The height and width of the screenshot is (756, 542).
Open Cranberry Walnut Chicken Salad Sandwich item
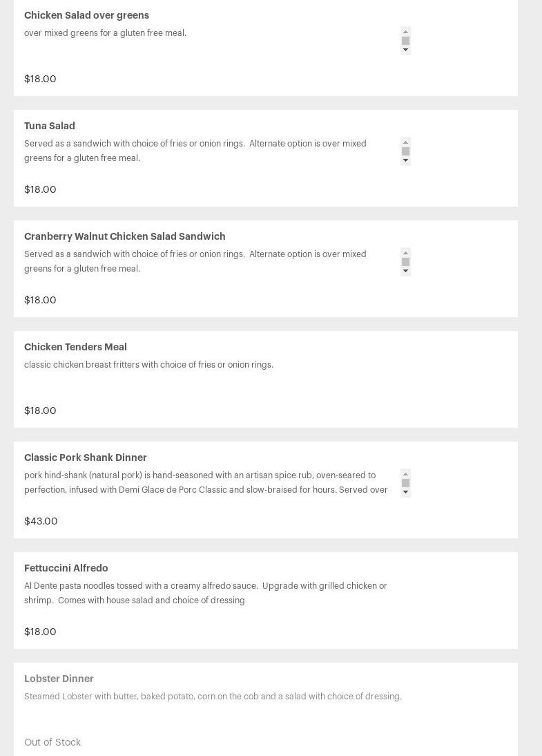coord(125,236)
